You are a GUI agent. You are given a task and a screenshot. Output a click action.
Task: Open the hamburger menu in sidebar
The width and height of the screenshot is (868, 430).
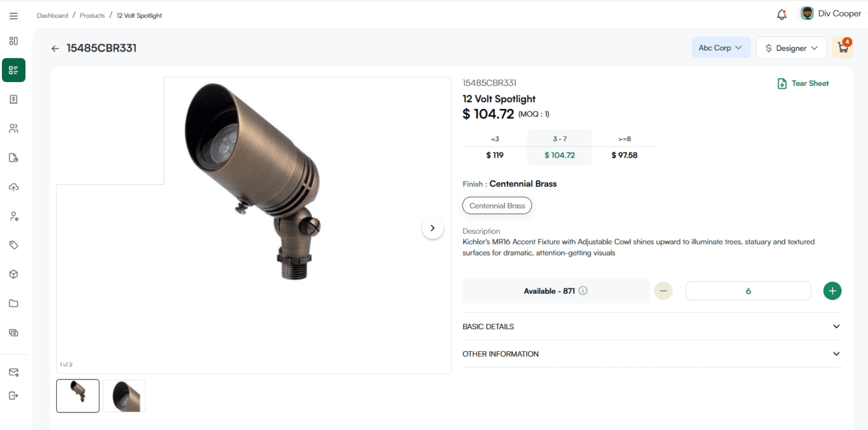tap(13, 16)
